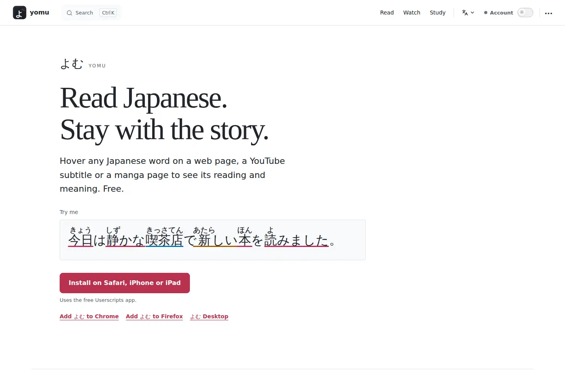Open the よむ Desktop link
The width and height of the screenshot is (565, 392).
209,316
